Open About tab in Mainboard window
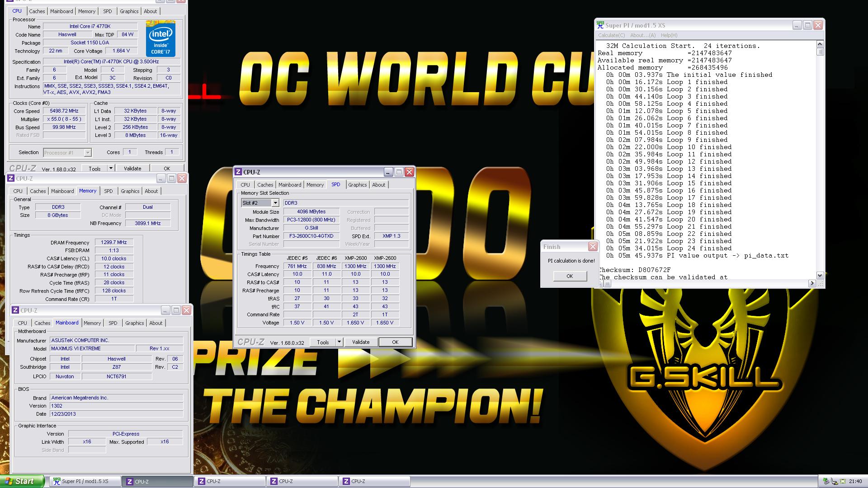The width and height of the screenshot is (868, 488). click(x=156, y=323)
